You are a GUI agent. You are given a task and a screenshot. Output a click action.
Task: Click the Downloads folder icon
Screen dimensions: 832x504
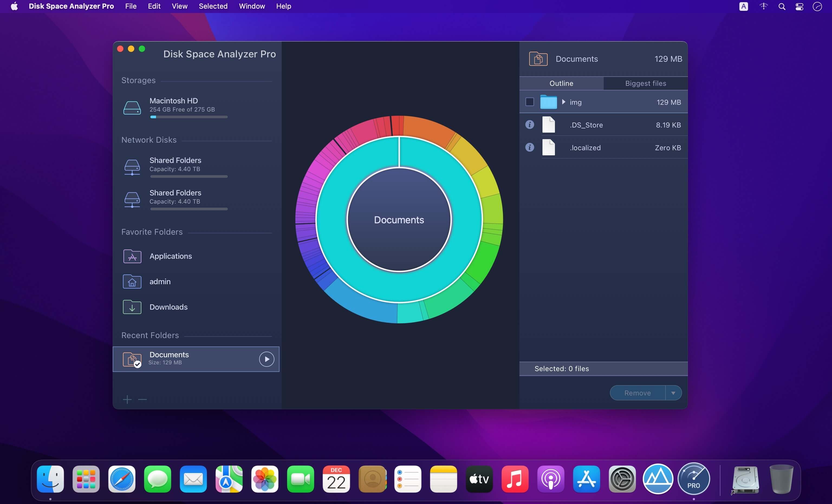point(132,307)
